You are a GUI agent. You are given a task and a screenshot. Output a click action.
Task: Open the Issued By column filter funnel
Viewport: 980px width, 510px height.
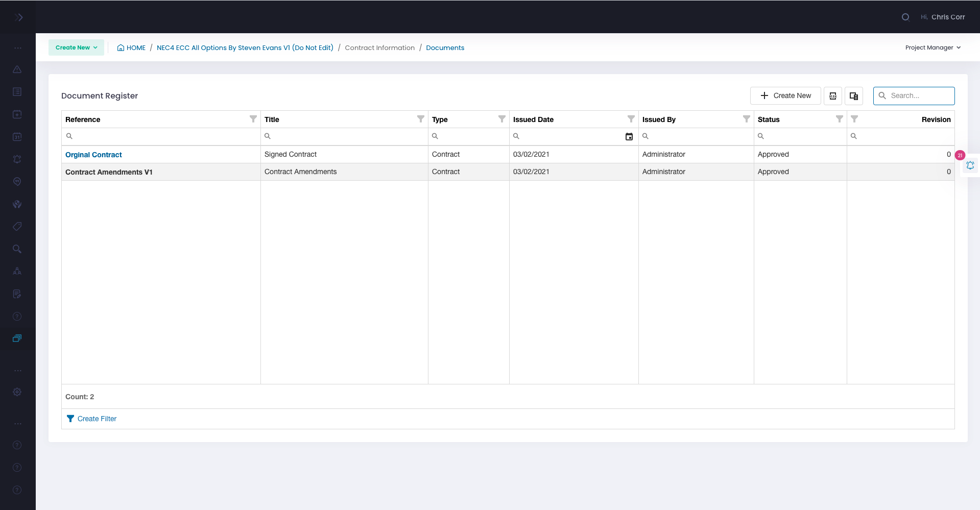coord(747,119)
